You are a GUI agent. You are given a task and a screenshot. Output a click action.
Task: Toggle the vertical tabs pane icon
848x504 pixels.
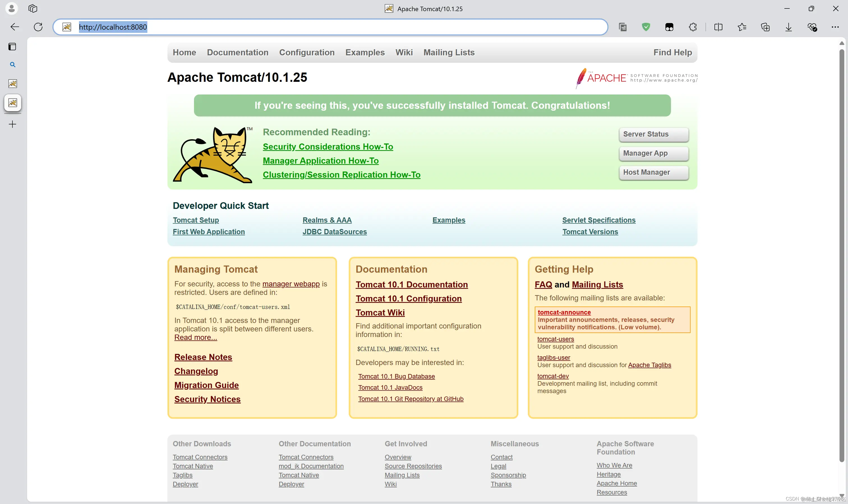pyautogui.click(x=13, y=47)
